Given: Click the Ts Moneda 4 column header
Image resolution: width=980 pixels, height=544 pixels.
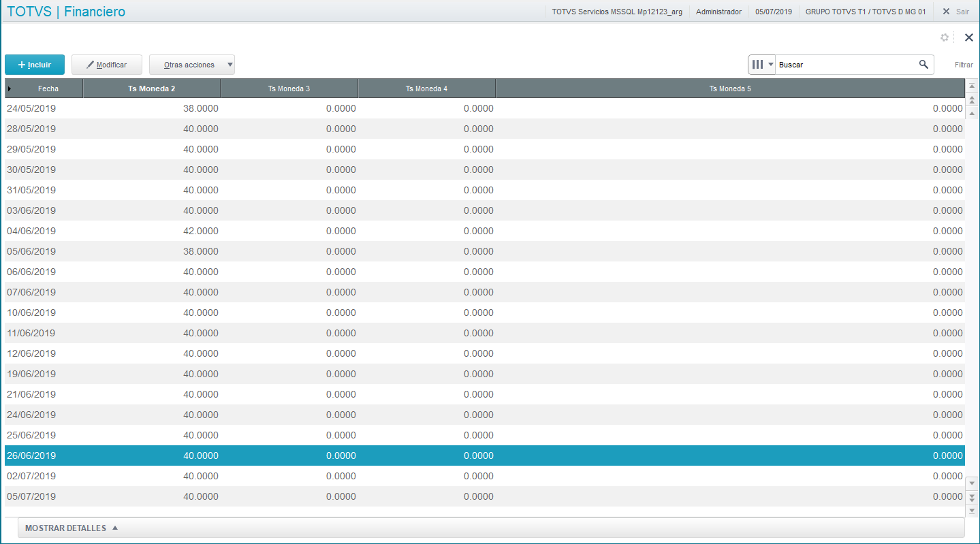Looking at the screenshot, I should tap(427, 89).
